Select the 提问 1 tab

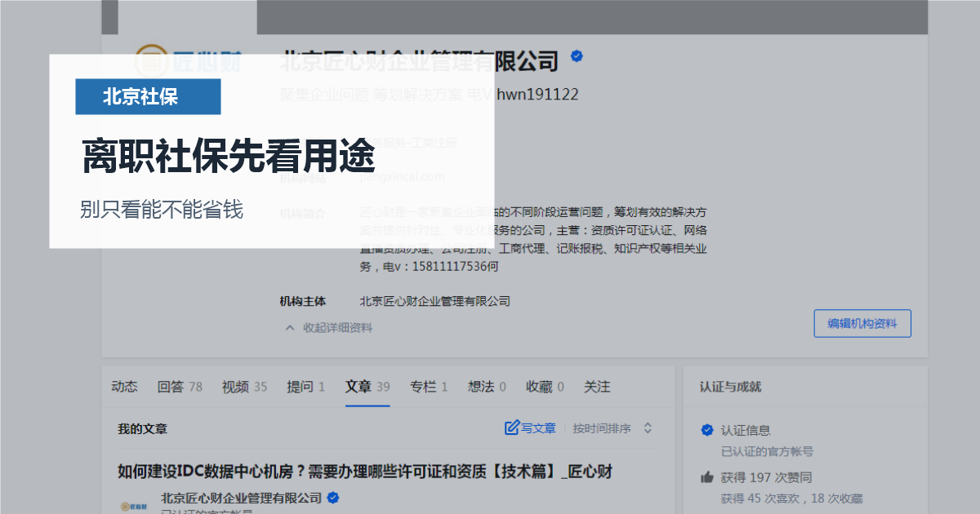click(x=305, y=387)
